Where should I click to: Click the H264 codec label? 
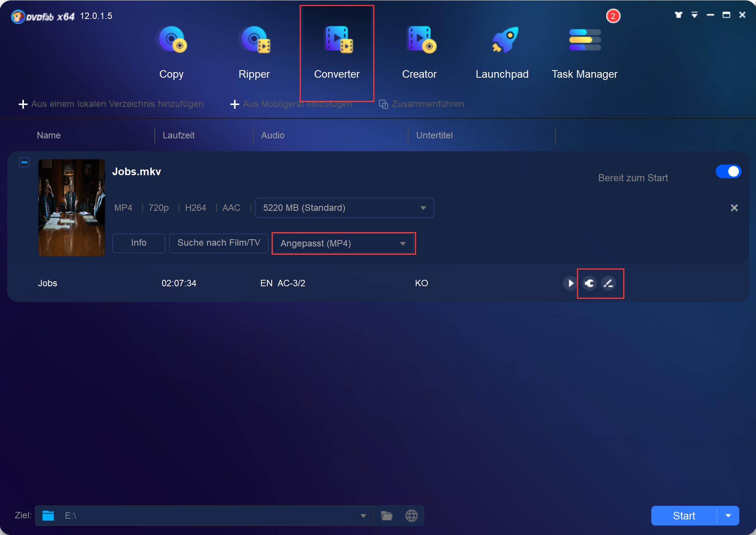[196, 208]
